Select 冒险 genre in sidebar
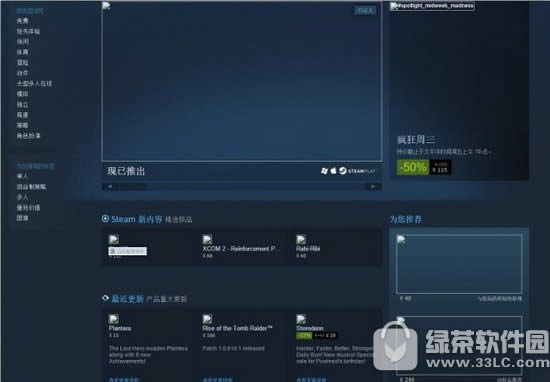This screenshot has height=382, width=550. [x=22, y=62]
